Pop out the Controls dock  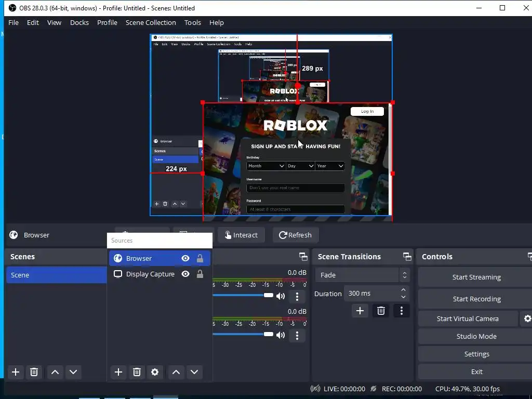coord(529,257)
